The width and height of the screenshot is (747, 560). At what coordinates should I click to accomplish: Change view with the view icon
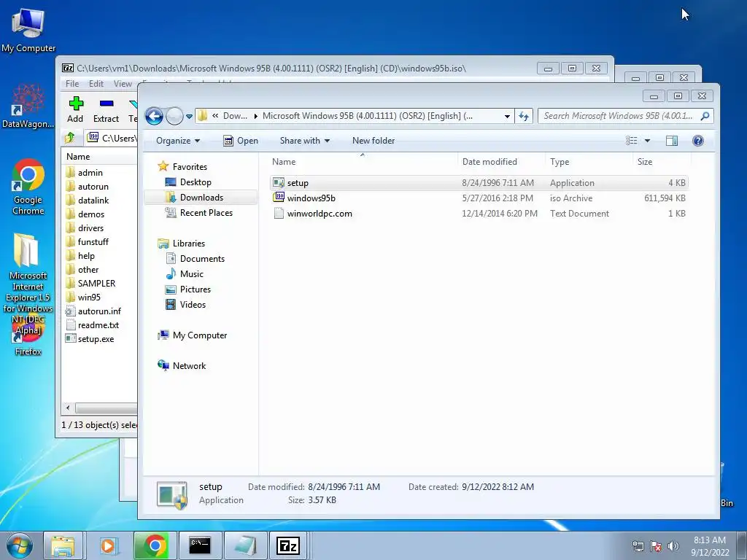click(631, 141)
